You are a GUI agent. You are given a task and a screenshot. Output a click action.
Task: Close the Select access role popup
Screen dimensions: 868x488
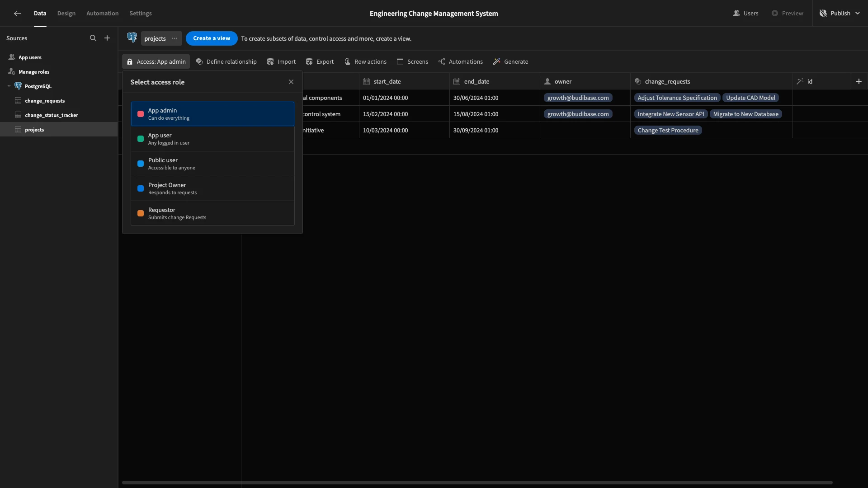pos(291,82)
